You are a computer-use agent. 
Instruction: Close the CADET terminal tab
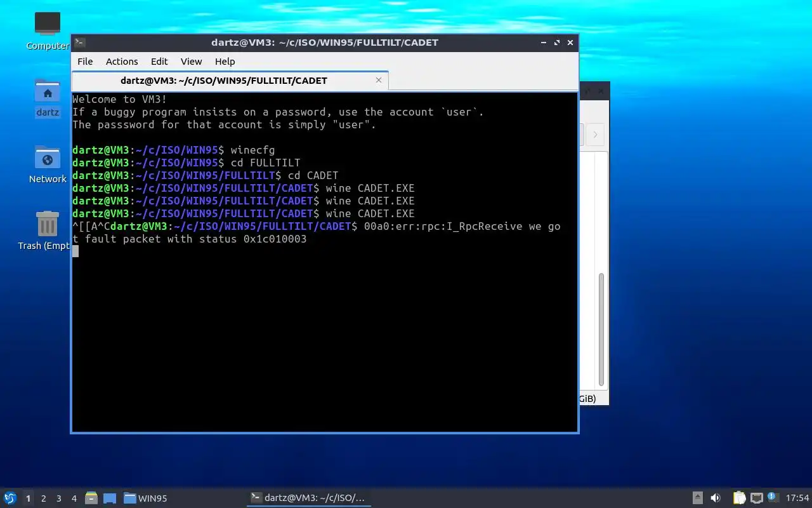(379, 80)
